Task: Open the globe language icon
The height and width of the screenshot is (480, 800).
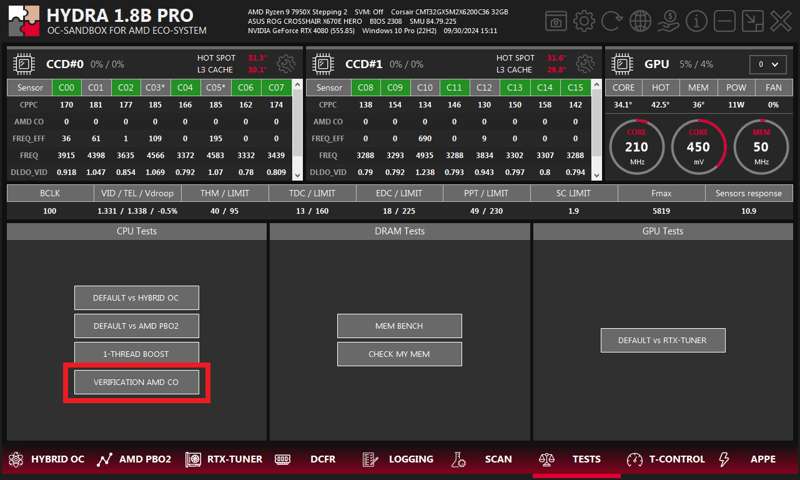Action: click(x=641, y=21)
